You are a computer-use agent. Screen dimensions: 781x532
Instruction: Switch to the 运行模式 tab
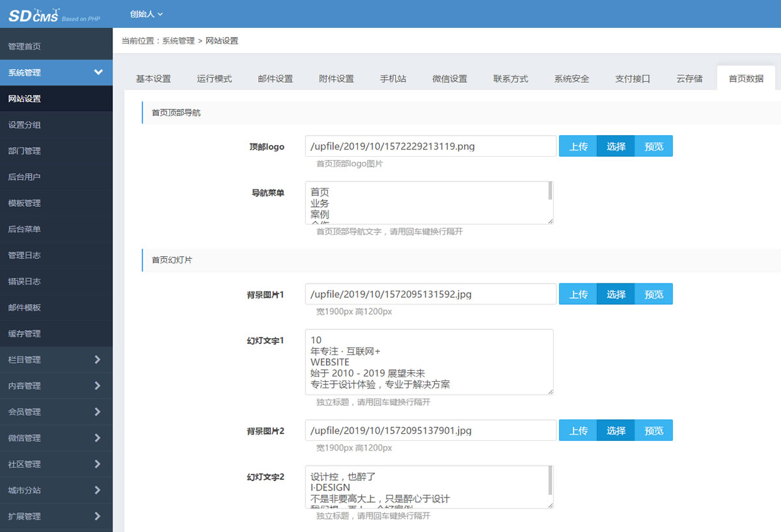pos(214,79)
